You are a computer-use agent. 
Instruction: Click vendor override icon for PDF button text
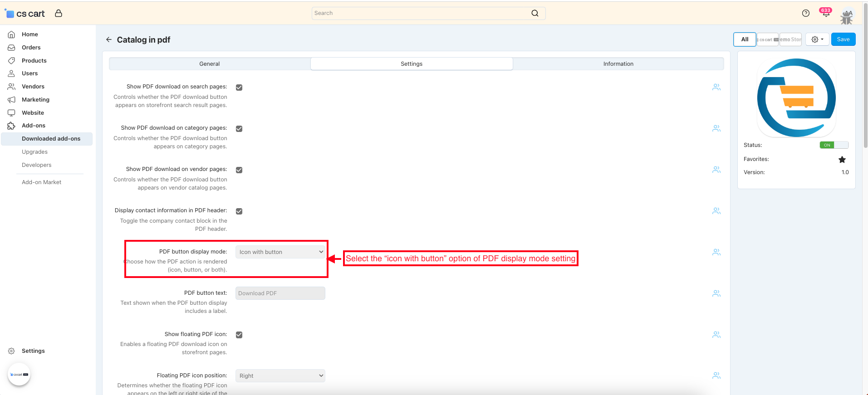tap(716, 293)
